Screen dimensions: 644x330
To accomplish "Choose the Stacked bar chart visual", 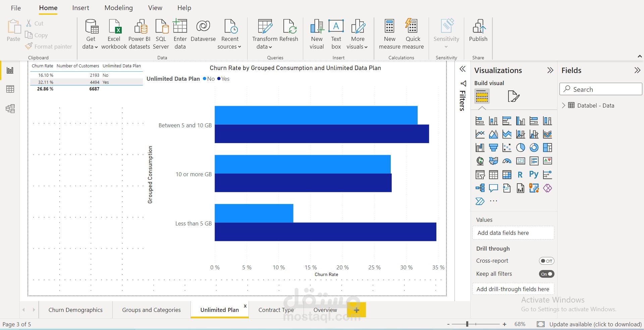I will 480,121.
